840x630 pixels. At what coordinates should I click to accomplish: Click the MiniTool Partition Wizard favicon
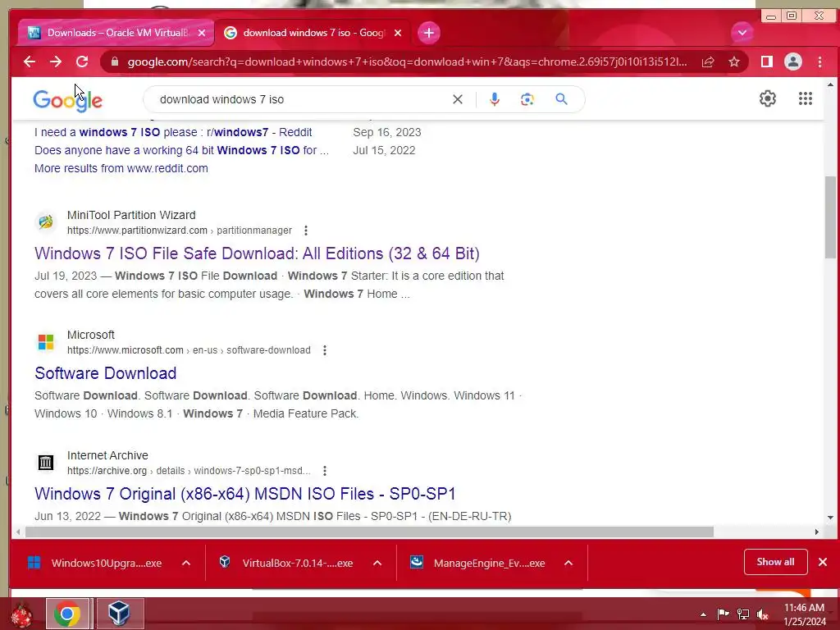coord(46,221)
